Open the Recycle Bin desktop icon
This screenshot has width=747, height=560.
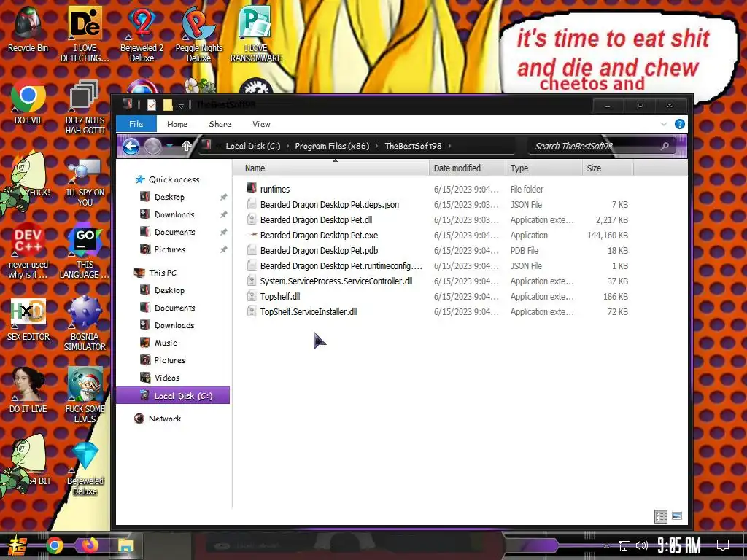point(28,28)
